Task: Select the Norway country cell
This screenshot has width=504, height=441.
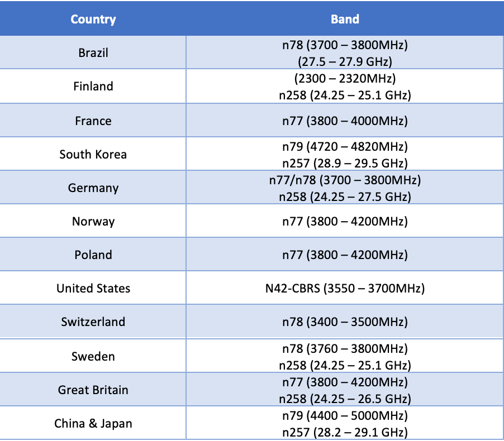Action: pyautogui.click(x=93, y=221)
